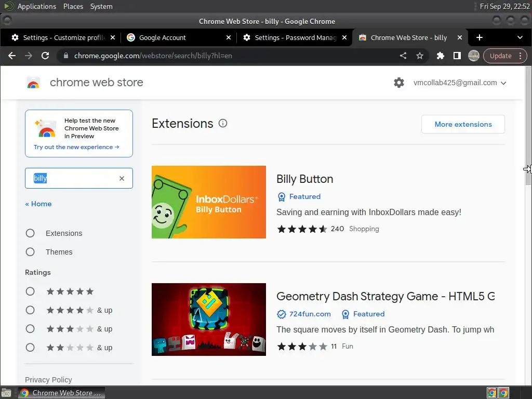Click the verified badge beside 724fun.com
This screenshot has height=399, width=532.
click(x=281, y=314)
